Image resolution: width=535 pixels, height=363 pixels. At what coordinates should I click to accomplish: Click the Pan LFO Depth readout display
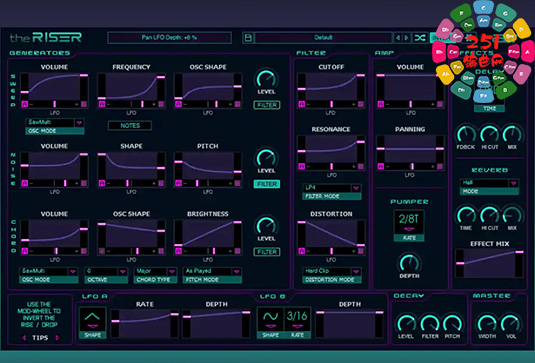point(169,38)
